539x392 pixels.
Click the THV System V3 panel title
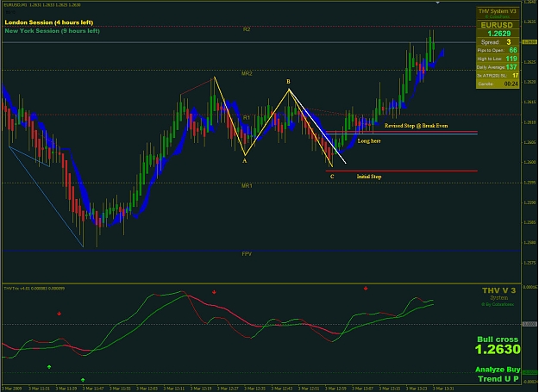click(498, 11)
